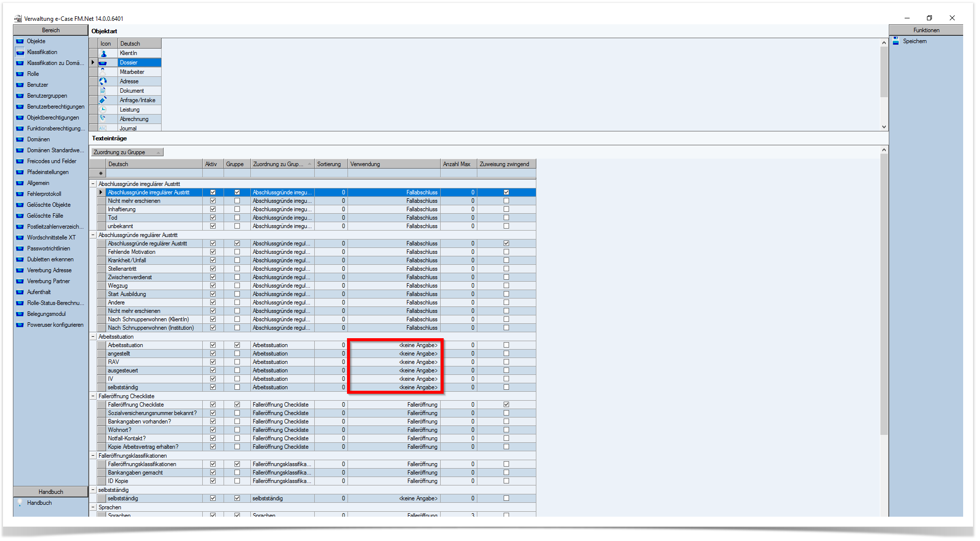Click the Leistung clock icon

tap(103, 110)
